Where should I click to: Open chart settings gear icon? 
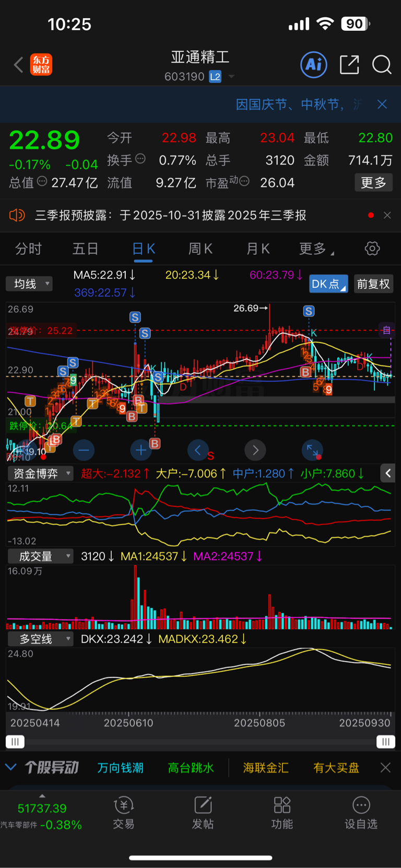372,249
